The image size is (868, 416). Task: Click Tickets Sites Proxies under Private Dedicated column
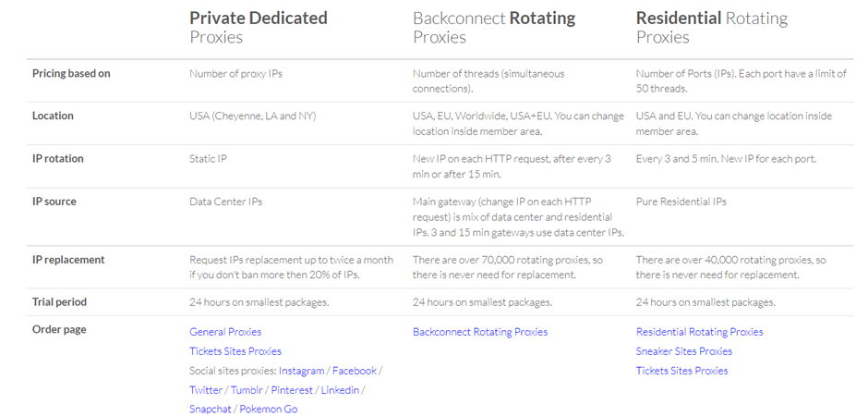[235, 351]
